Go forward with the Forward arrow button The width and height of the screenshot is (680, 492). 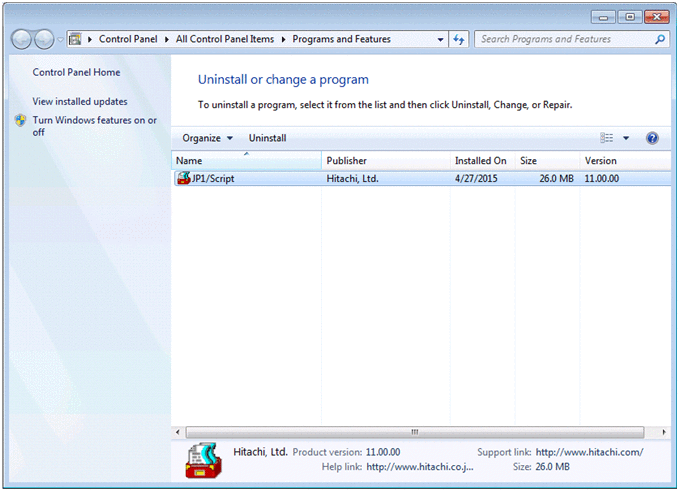point(44,39)
